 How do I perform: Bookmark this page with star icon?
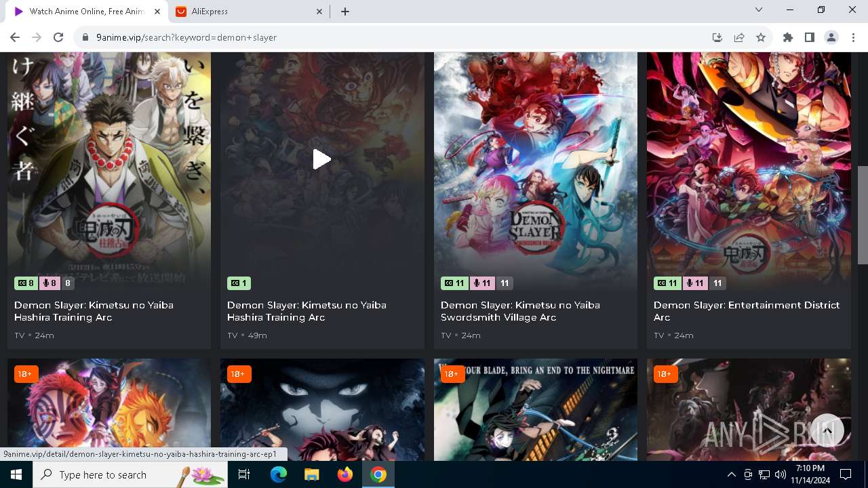[x=761, y=37]
